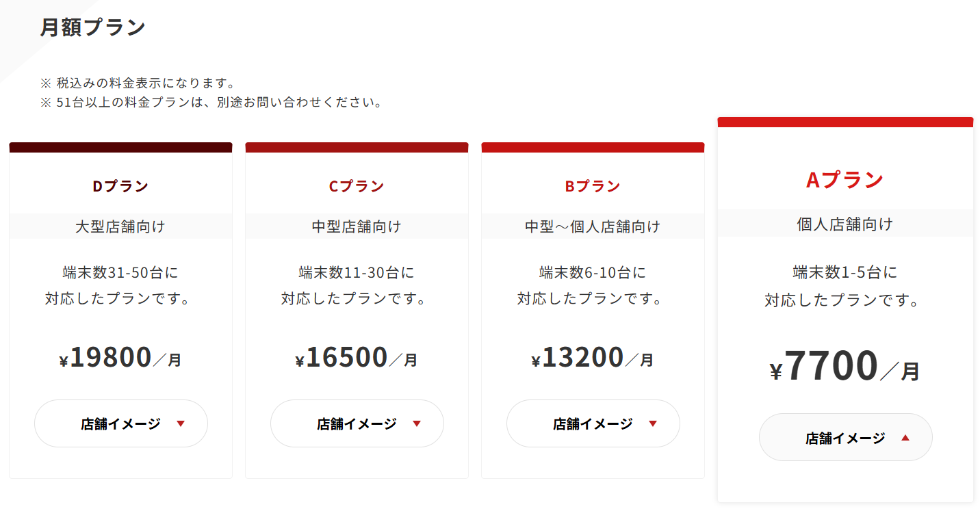Click the down arrow icon in Cプラン card

click(x=417, y=423)
